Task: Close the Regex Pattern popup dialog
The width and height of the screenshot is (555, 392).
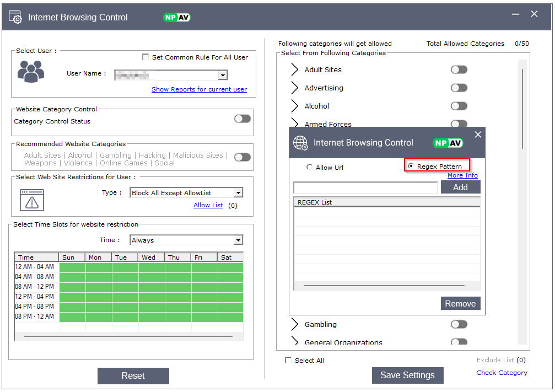Action: click(x=478, y=135)
